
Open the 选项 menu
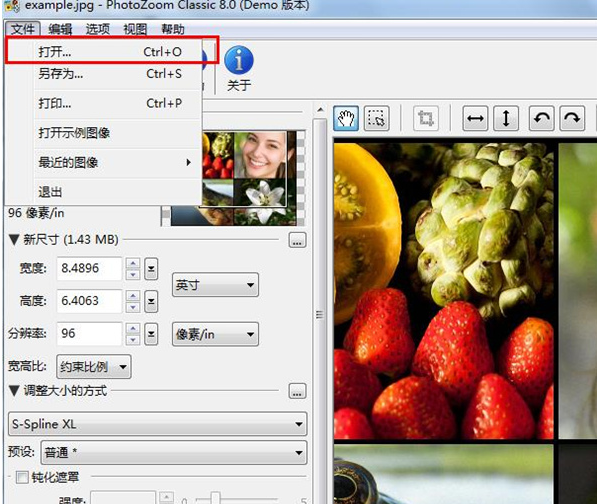pos(97,29)
